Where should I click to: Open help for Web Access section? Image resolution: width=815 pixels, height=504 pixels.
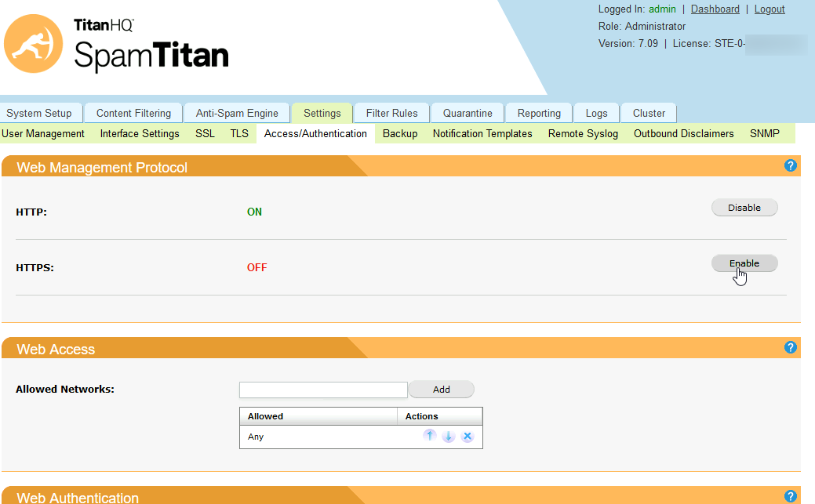(790, 347)
